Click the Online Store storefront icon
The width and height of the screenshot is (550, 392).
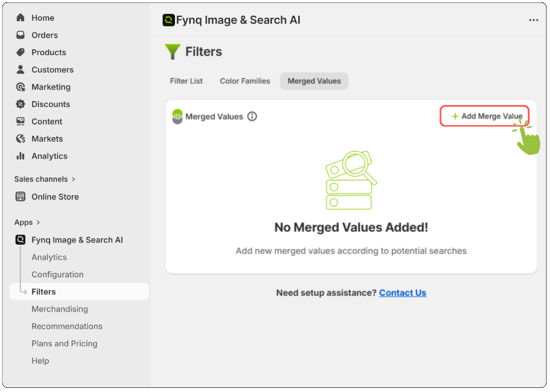[x=21, y=197]
